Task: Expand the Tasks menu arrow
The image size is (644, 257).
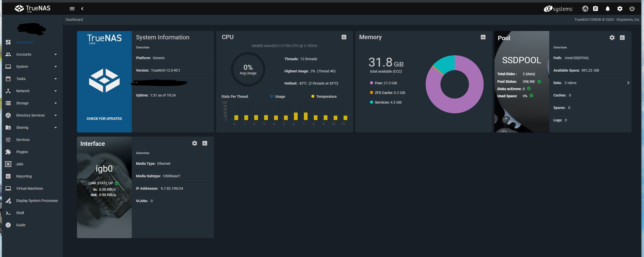Action: point(55,79)
